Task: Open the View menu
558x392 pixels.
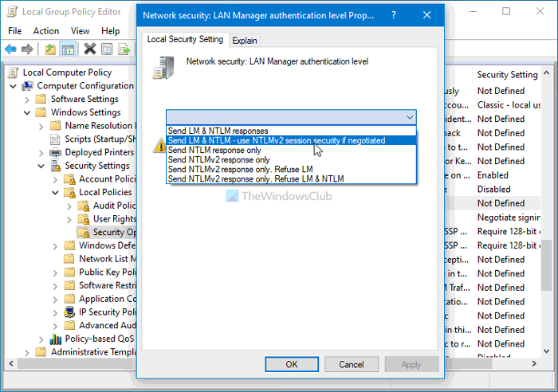Action: pos(80,31)
